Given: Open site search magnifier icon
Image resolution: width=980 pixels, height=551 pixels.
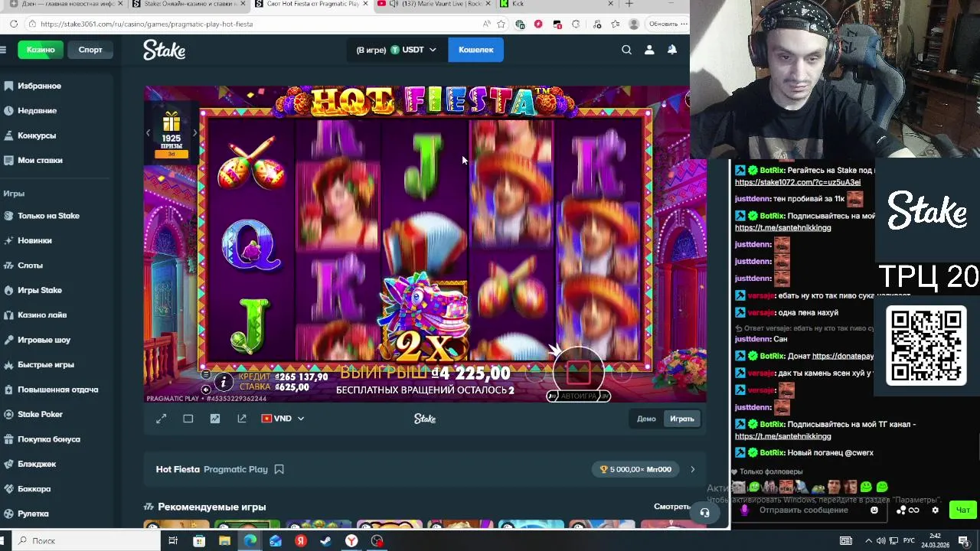Looking at the screenshot, I should [x=626, y=50].
